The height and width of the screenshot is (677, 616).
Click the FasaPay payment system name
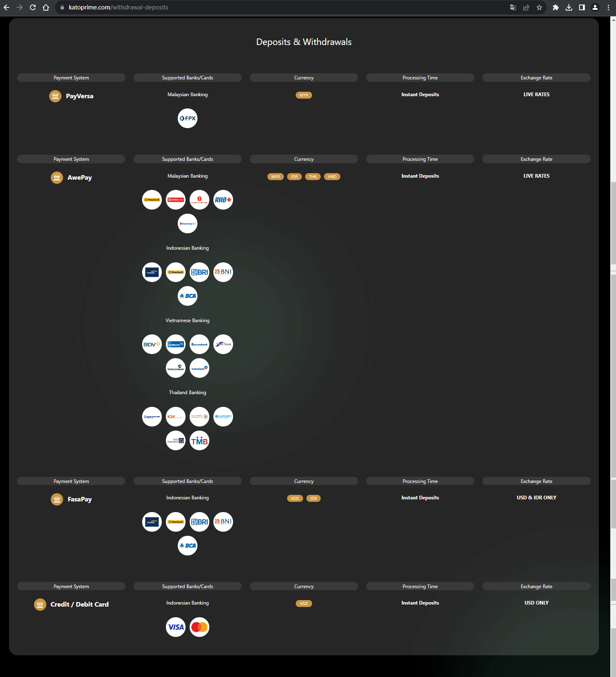click(x=79, y=499)
